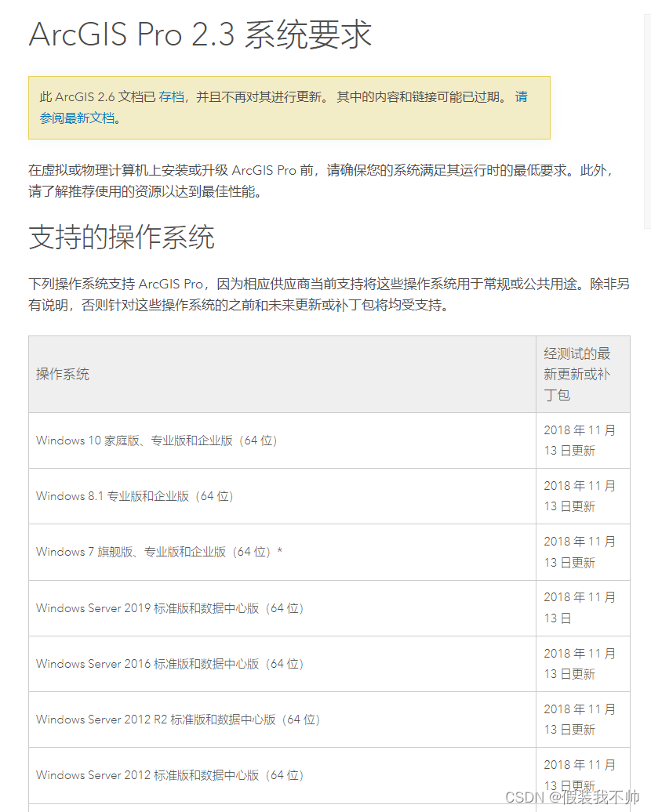
Task: Select the 经测试的最新更新或补丁包 column header
Action: click(x=577, y=374)
